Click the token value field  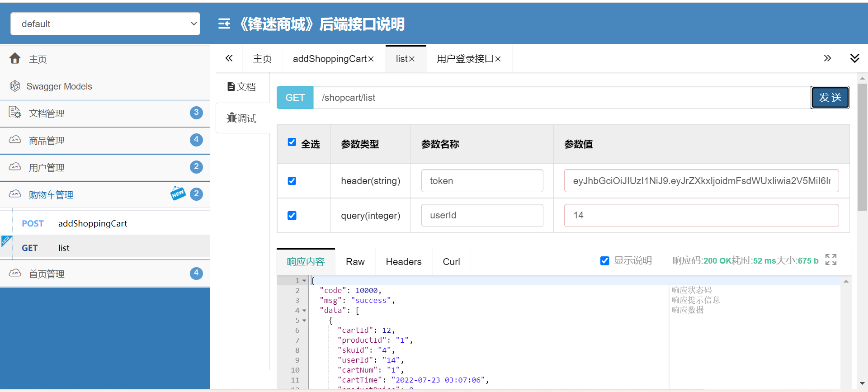701,181
